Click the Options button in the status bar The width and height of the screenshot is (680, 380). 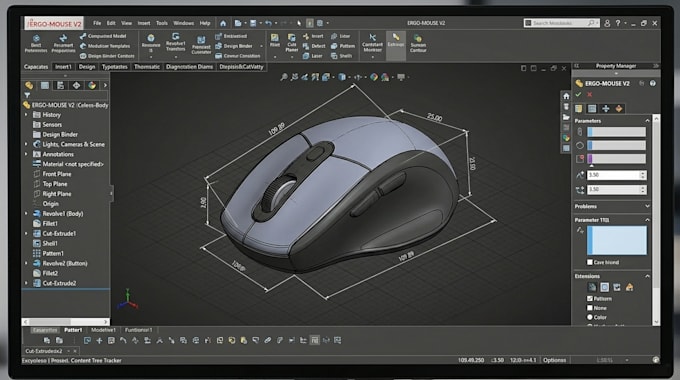click(x=554, y=360)
